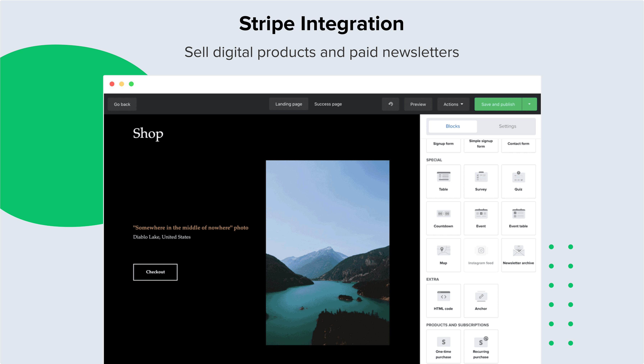Switch to the Settings tab

pos(507,126)
